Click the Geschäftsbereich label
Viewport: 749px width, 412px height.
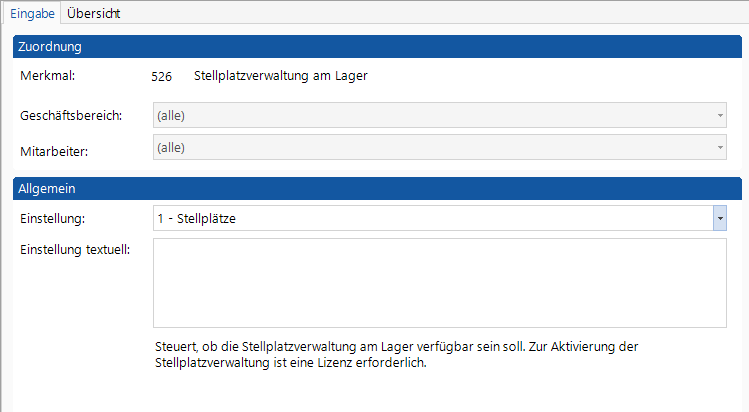point(71,116)
